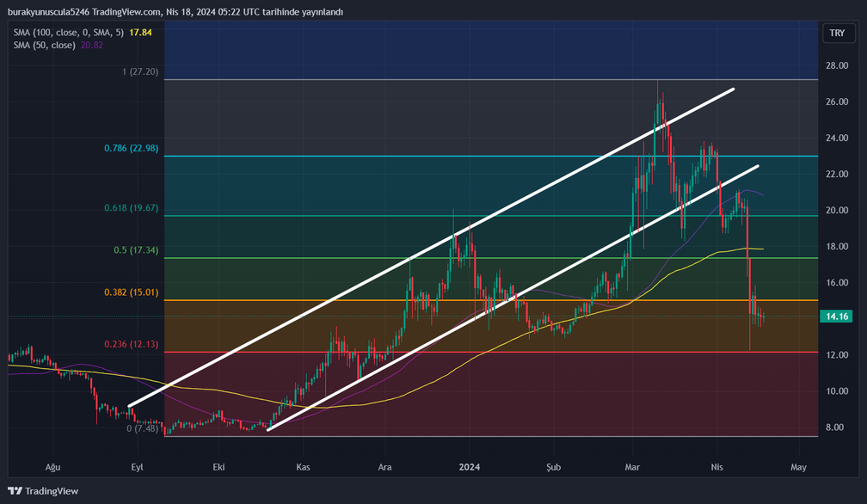Screen dimensions: 867x504
Task: Click the Mar label on time axis
Action: point(634,467)
